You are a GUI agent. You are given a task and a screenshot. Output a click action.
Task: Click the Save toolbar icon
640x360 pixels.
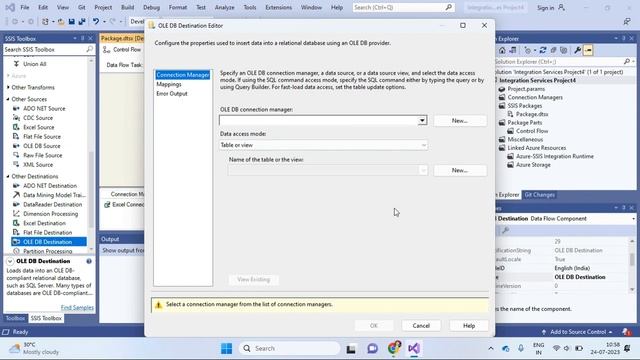(71, 22)
